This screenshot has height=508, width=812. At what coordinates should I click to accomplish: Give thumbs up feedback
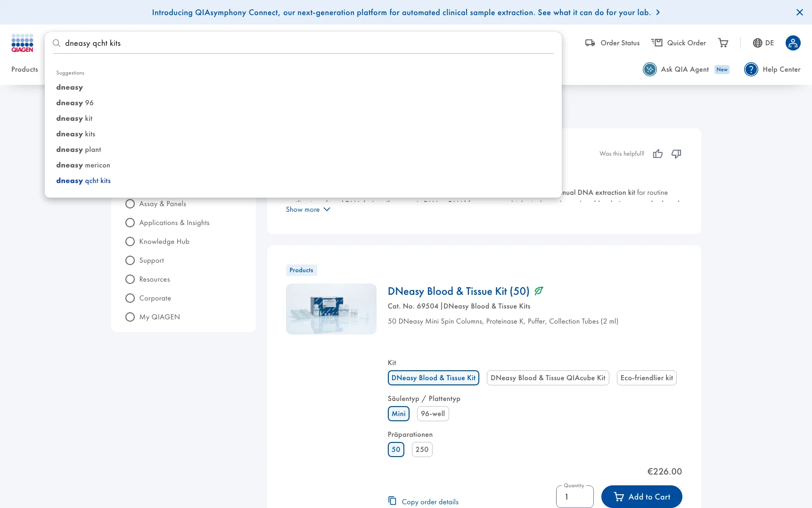tap(658, 154)
